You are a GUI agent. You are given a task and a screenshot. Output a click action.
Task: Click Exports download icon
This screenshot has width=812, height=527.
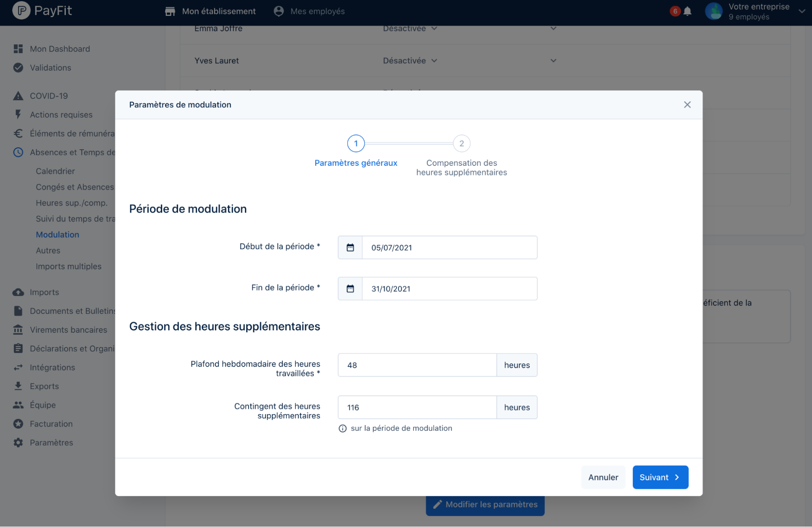click(x=18, y=386)
